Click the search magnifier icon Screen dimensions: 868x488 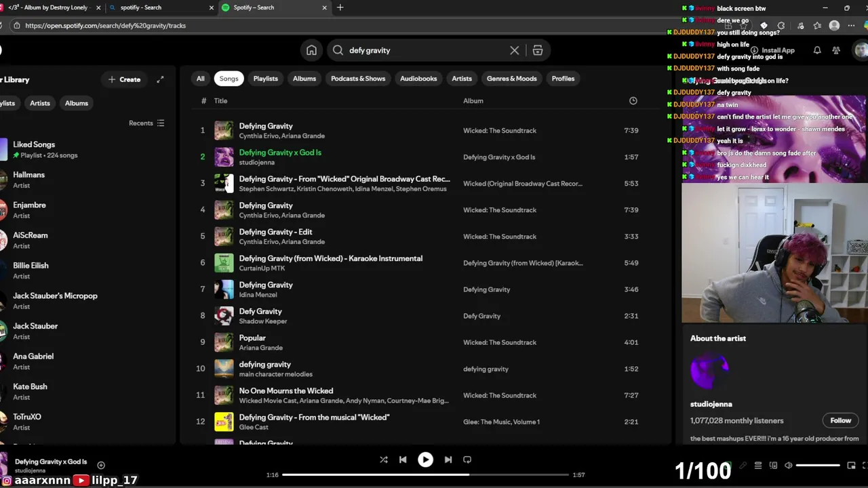click(338, 50)
